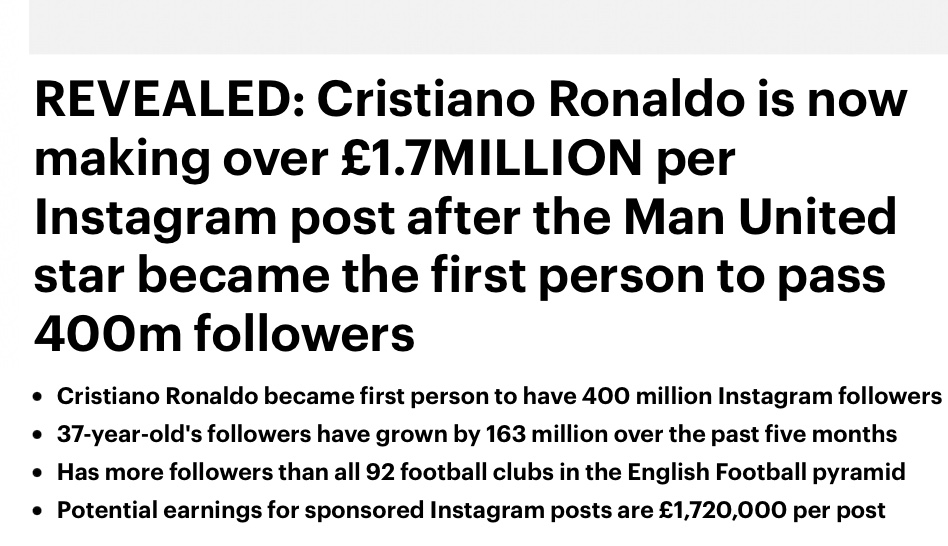
Task: Click "English Football pyramid" in the third bullet
Action: (x=767, y=472)
